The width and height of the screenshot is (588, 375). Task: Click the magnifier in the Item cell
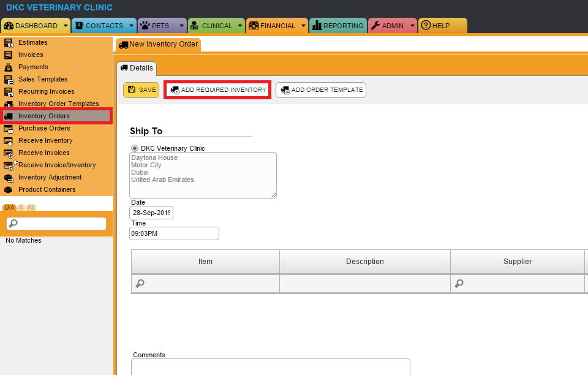[x=140, y=284]
